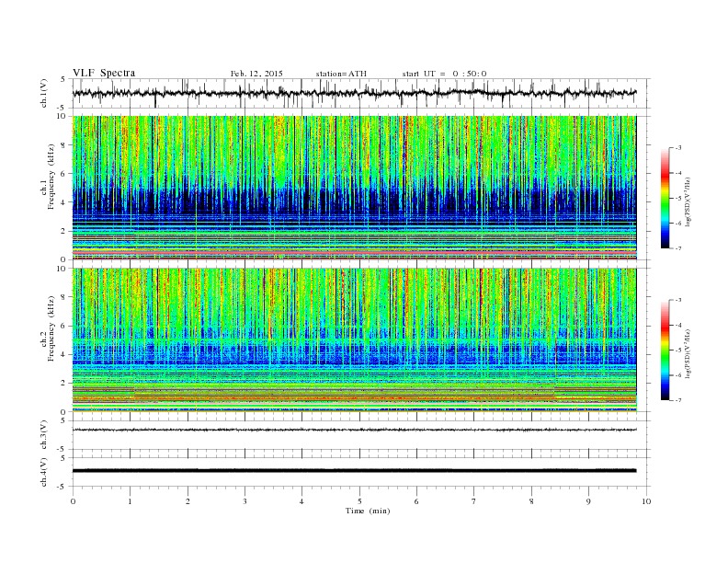This screenshot has width=728, height=563.
Task: Click the "Time (min)" x-axis label
Action: [x=368, y=511]
